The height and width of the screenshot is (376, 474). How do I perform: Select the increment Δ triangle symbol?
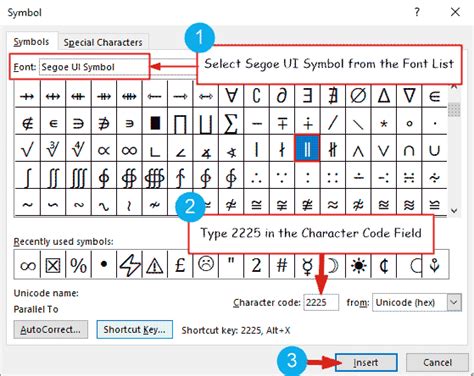click(x=384, y=96)
